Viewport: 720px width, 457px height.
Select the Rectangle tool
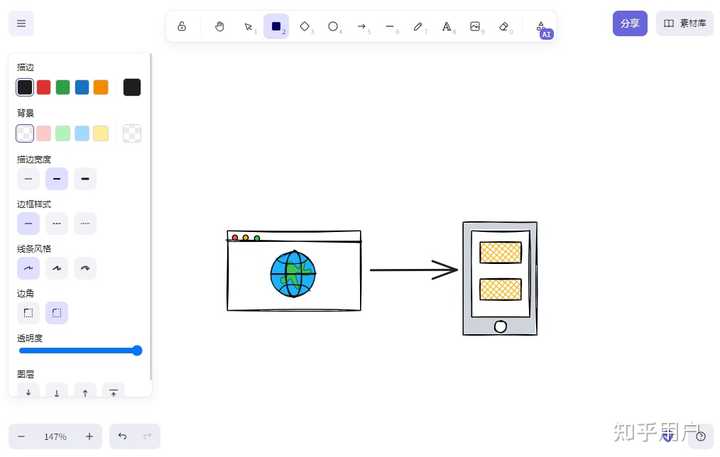(x=276, y=27)
